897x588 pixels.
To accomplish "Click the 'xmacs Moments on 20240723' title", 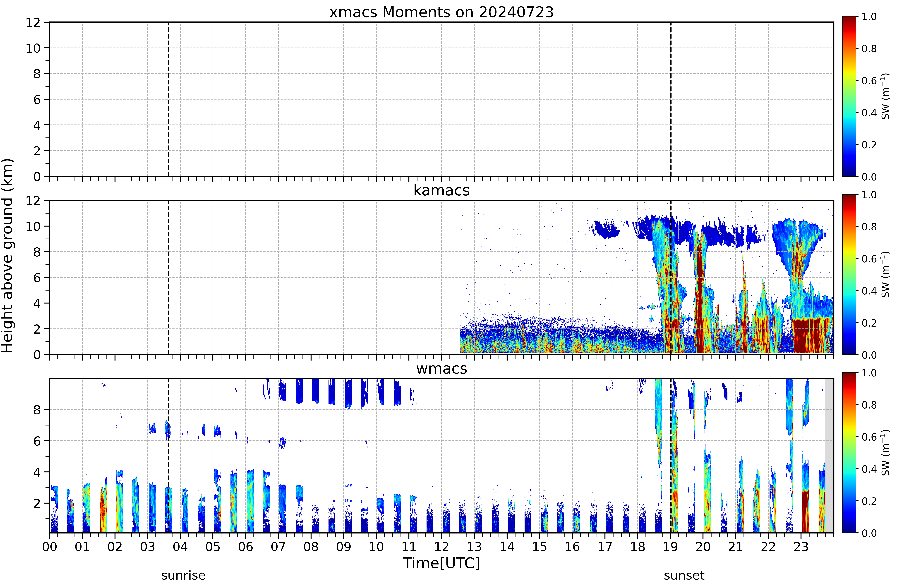I will tap(441, 12).
